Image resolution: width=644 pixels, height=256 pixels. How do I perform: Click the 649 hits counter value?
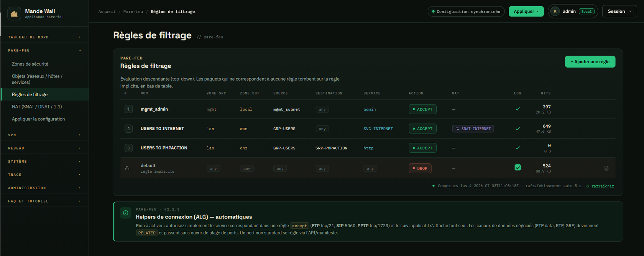click(547, 126)
